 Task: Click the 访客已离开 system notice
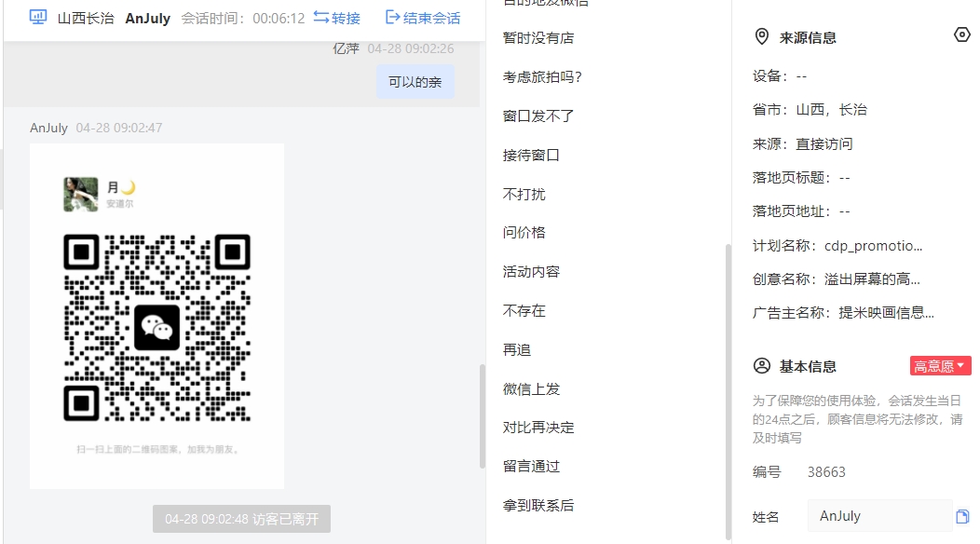point(242,519)
